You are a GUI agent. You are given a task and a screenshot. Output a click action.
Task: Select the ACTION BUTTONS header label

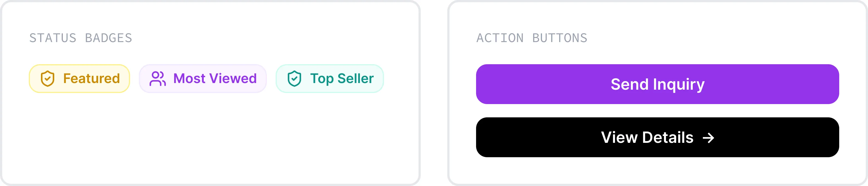click(x=532, y=38)
